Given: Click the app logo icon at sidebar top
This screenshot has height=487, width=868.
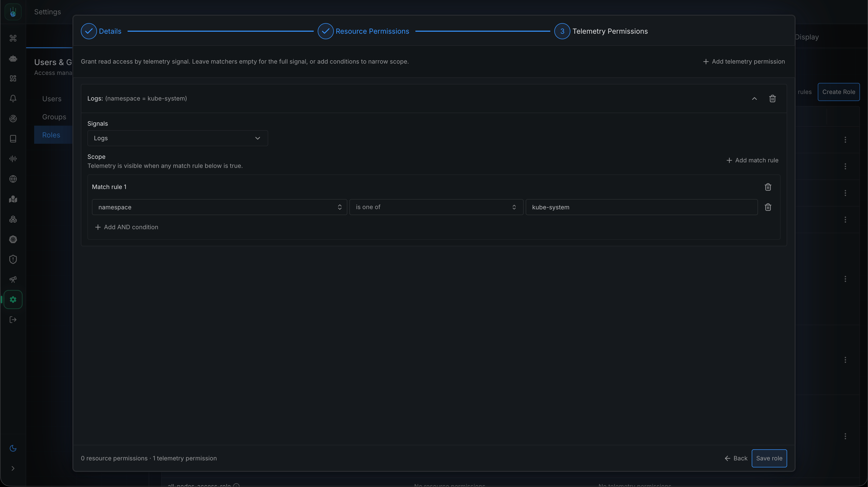Looking at the screenshot, I should pyautogui.click(x=13, y=12).
